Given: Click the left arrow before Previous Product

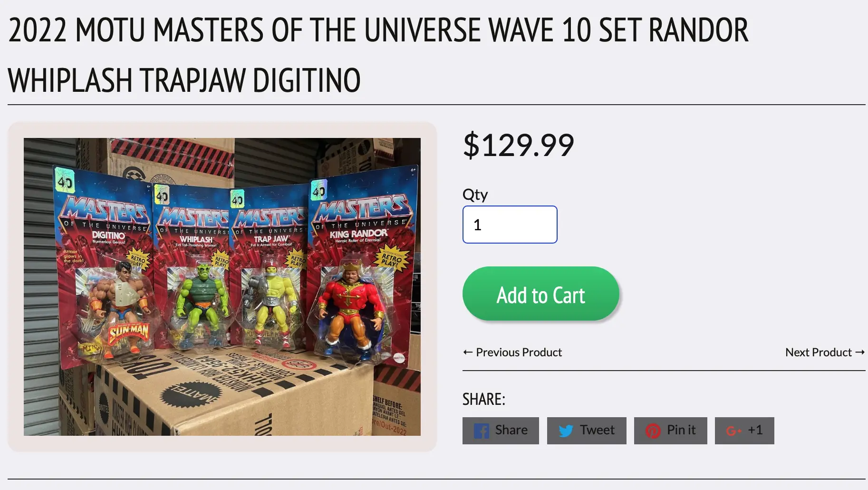Looking at the screenshot, I should pyautogui.click(x=468, y=352).
